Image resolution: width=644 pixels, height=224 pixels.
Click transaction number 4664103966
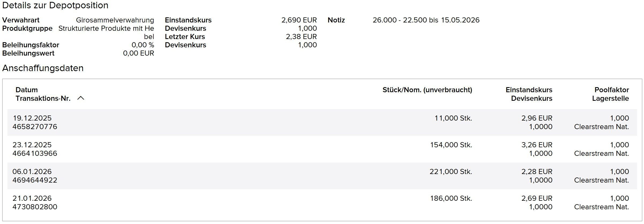[x=35, y=153]
